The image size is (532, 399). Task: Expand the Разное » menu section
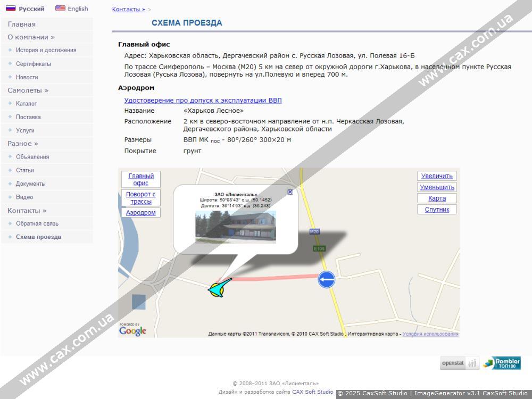(23, 144)
